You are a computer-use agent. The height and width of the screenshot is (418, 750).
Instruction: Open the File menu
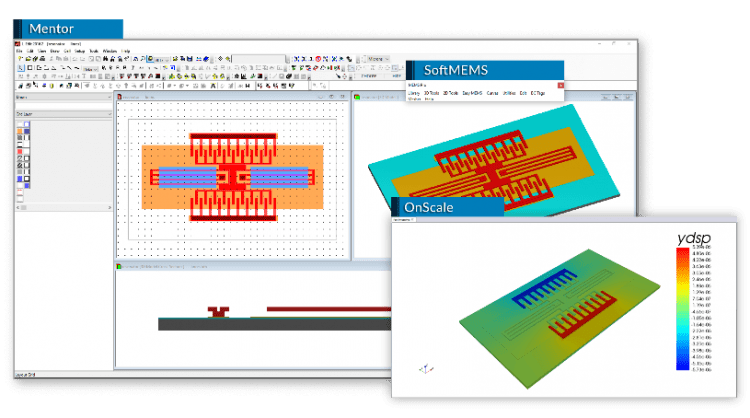point(21,50)
